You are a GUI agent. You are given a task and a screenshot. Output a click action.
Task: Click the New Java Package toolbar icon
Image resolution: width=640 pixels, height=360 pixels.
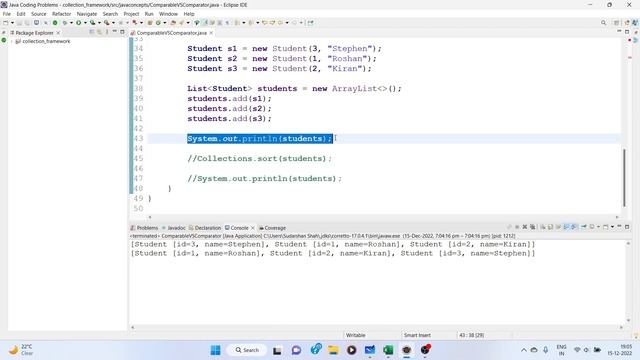[x=150, y=23]
